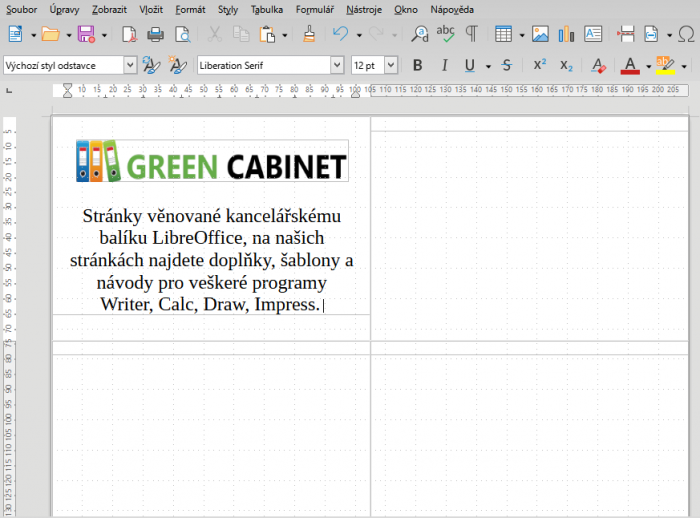Screen dimensions: 700x518
Task: Open the Formát menu
Action: pyautogui.click(x=190, y=9)
